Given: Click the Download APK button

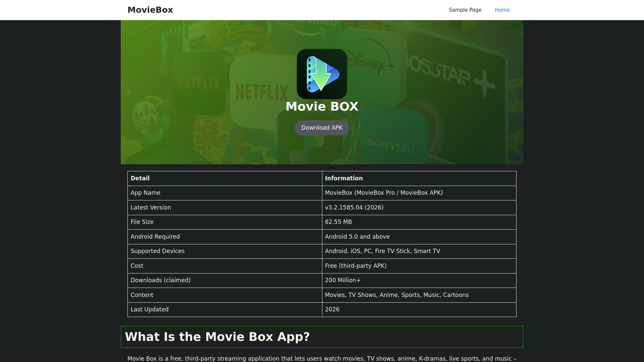Looking at the screenshot, I should (x=322, y=128).
